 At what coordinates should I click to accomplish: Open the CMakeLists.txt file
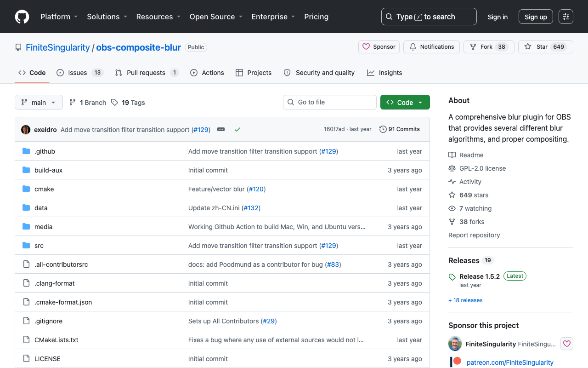(57, 340)
